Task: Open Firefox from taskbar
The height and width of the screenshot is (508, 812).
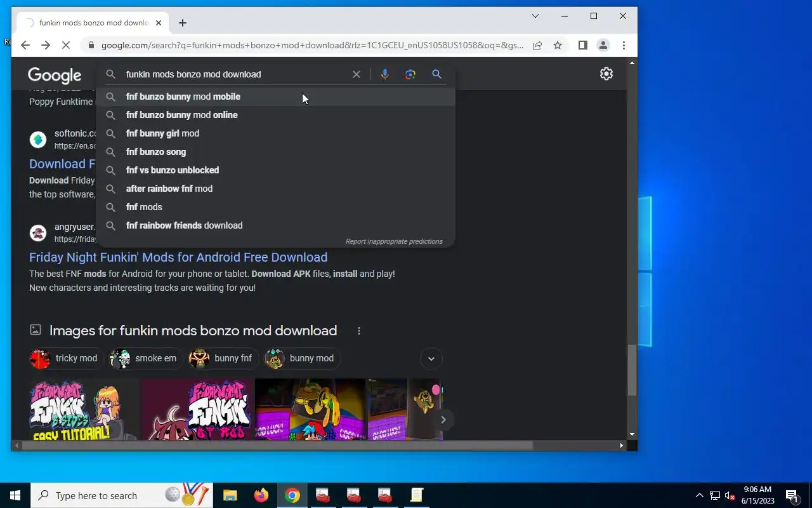Action: click(x=261, y=495)
